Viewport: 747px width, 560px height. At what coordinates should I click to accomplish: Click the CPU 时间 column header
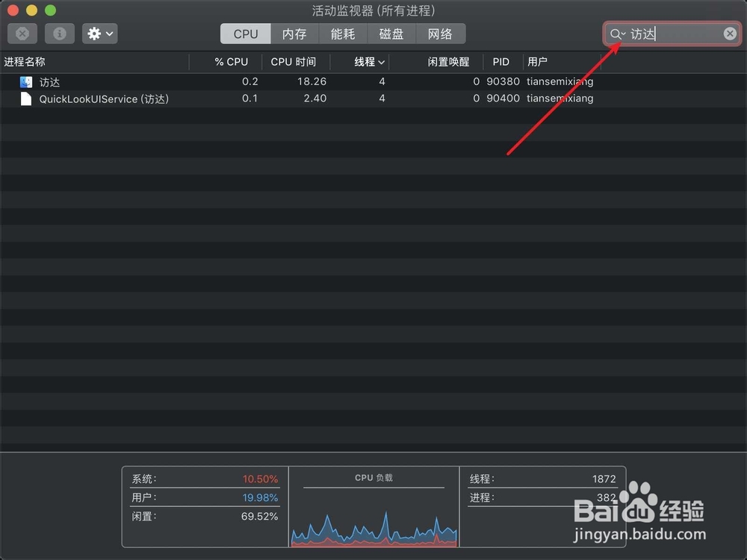294,62
